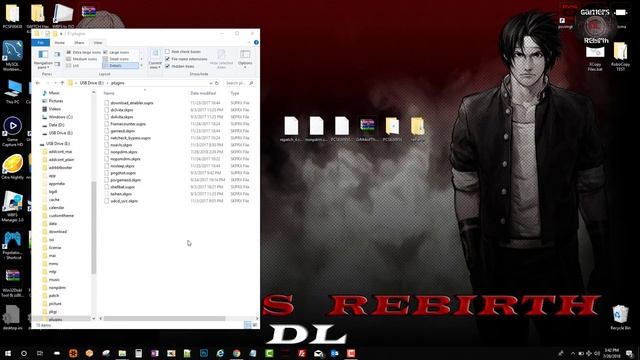Select Citra Nightly desktop icon

pyautogui.click(x=12, y=167)
